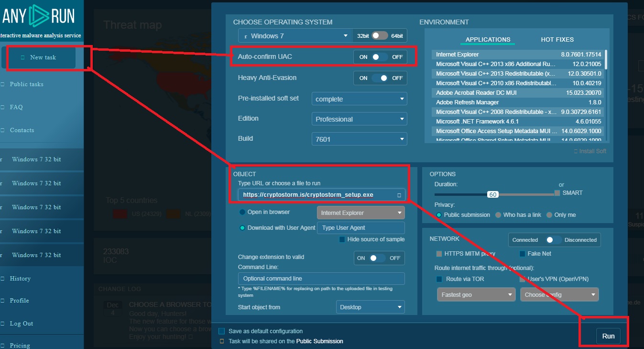Switch to the APPLICATIONS tab

(x=488, y=40)
